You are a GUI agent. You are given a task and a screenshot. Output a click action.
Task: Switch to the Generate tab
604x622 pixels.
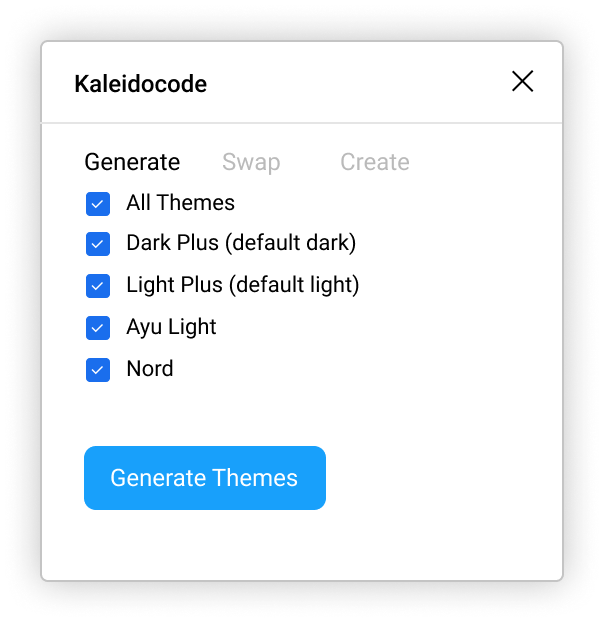pyautogui.click(x=132, y=162)
